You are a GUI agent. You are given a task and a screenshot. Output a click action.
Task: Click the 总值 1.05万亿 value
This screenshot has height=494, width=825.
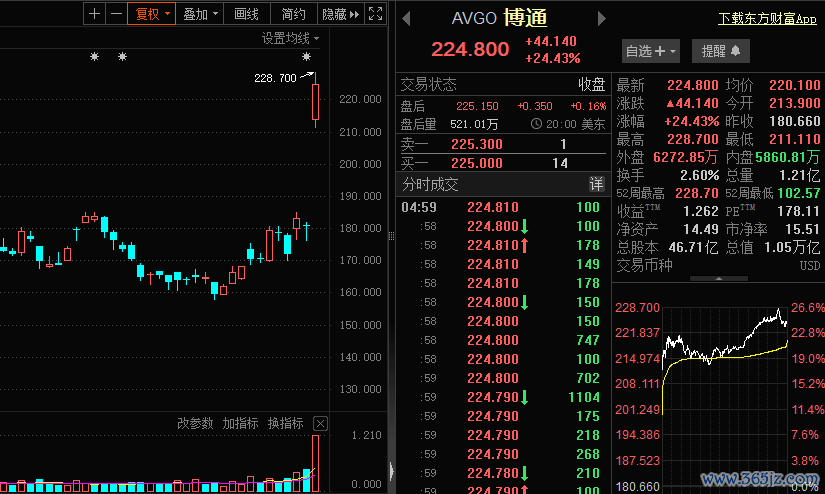coord(792,247)
